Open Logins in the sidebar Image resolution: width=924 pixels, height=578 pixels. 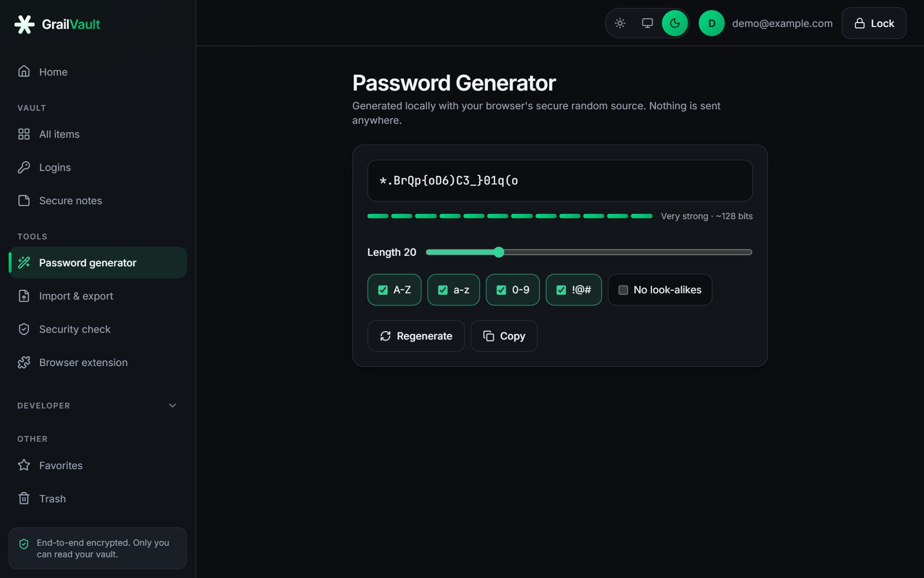(98, 167)
